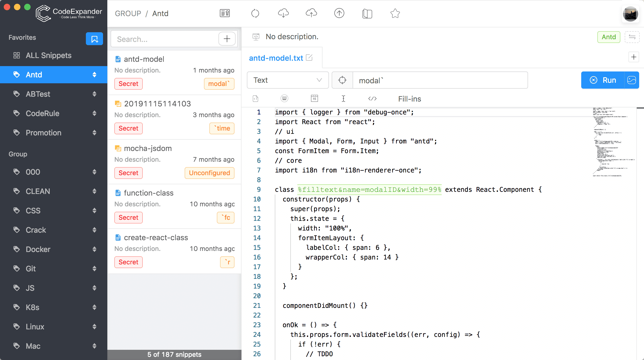Screen dimensions: 644x360
Task: Expand the ABTest group arrows
Action: point(94,94)
